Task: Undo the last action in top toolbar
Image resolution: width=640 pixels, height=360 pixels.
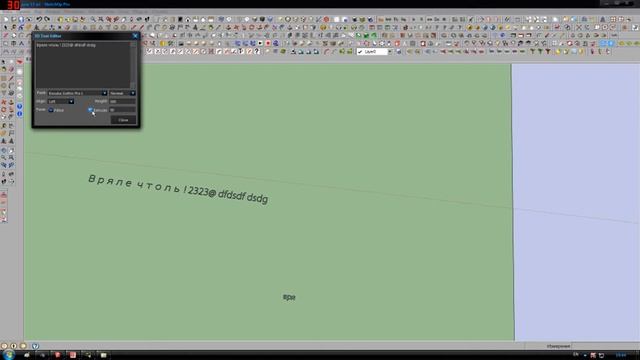Action: pos(39,19)
